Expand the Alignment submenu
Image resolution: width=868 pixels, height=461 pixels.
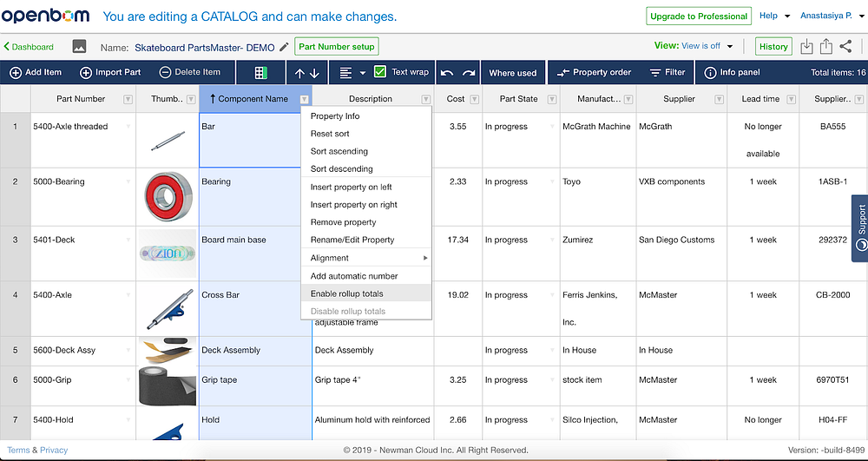366,258
